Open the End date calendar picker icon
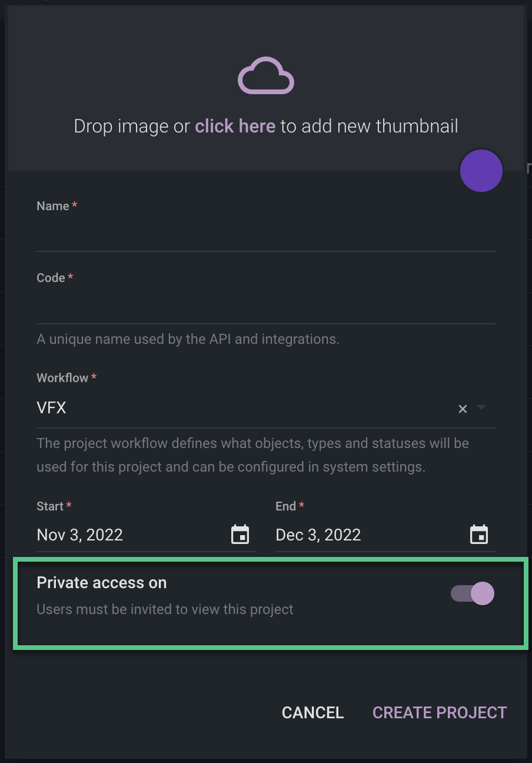The image size is (532, 763). (479, 535)
